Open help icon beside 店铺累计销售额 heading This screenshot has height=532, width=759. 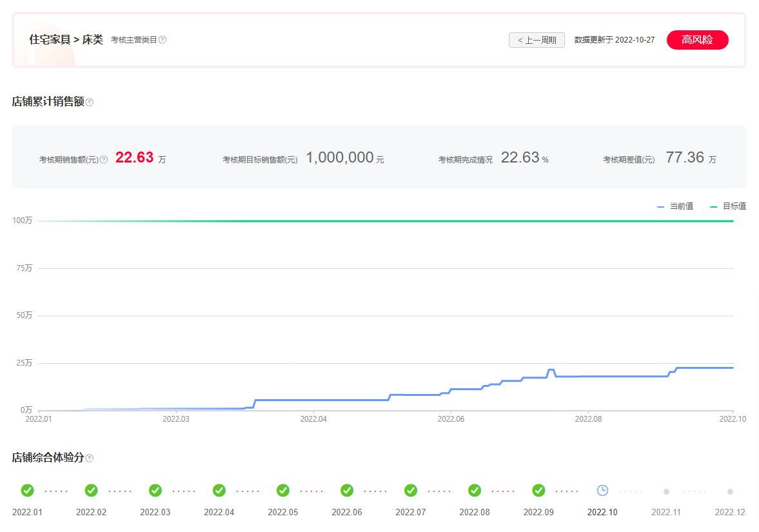[90, 102]
